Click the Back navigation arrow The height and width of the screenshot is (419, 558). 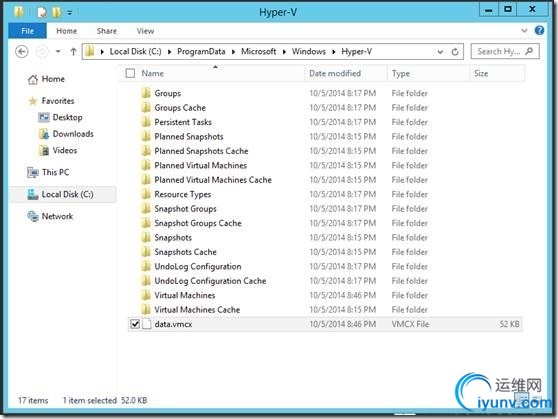pos(22,52)
